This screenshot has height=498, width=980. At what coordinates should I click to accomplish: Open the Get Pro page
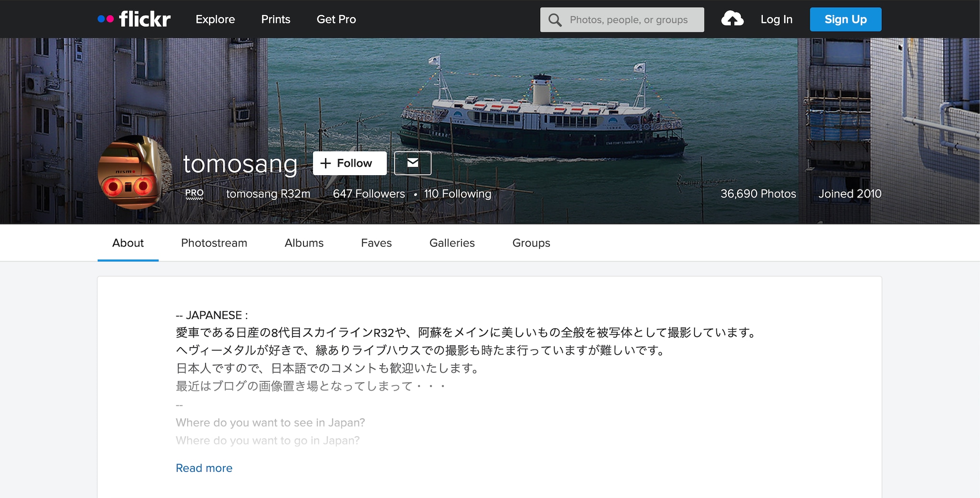coord(336,19)
